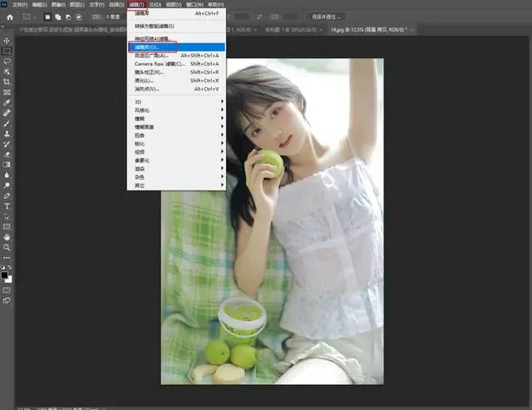Click the black foreground color swatch
This screenshot has width=532, height=410.
[x=4, y=275]
